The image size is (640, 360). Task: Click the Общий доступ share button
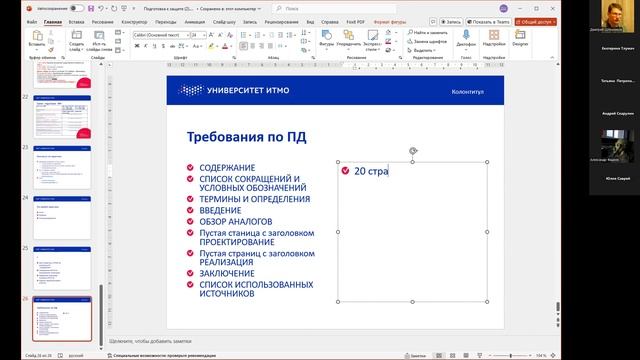(x=536, y=22)
